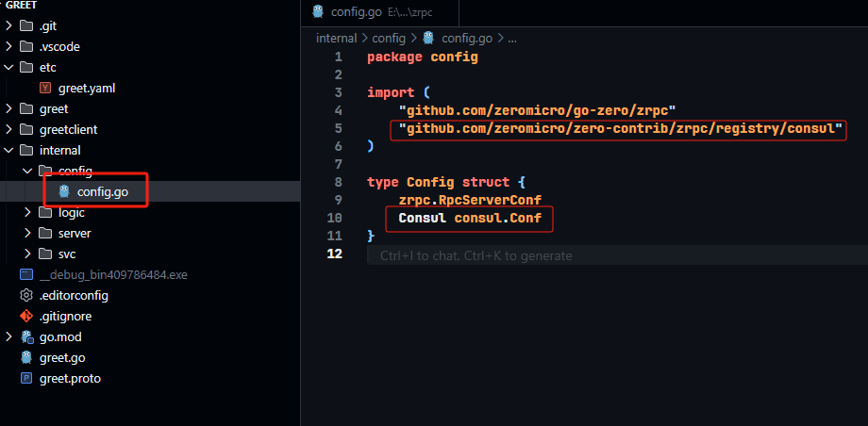Viewport: 868px width, 426px height.
Task: Click the git icon beside .gitignore
Action: (26, 316)
